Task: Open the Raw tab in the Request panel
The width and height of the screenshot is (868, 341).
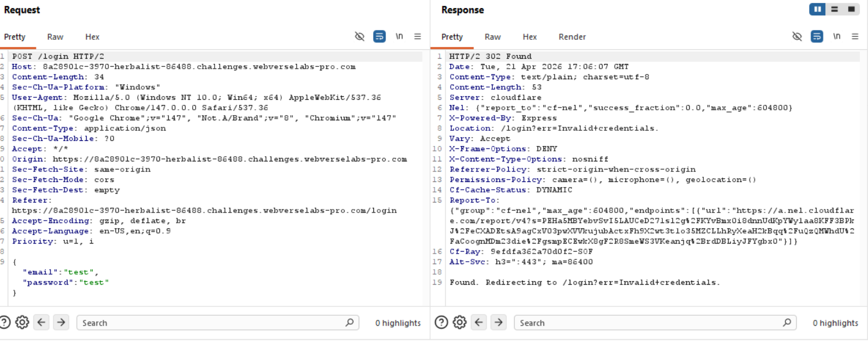Action: 55,37
